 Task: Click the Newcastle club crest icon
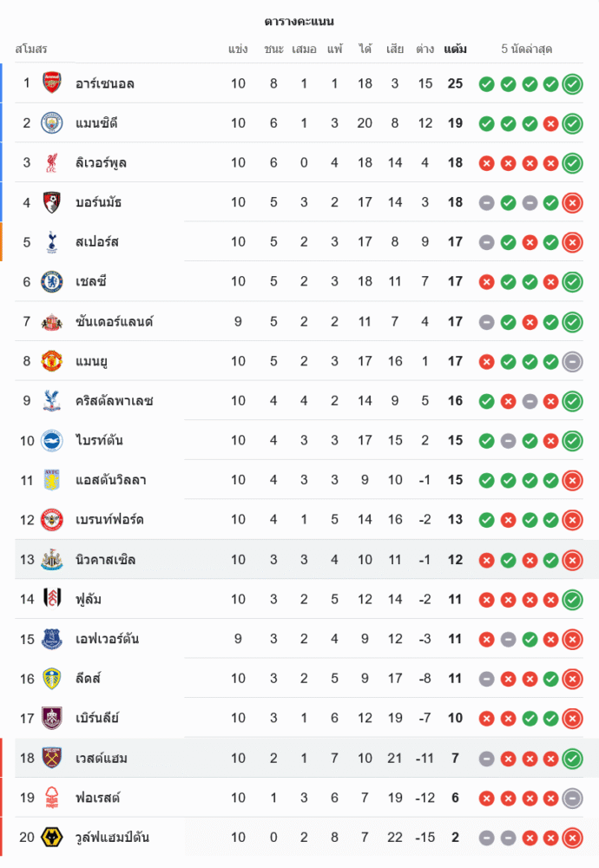[x=52, y=560]
